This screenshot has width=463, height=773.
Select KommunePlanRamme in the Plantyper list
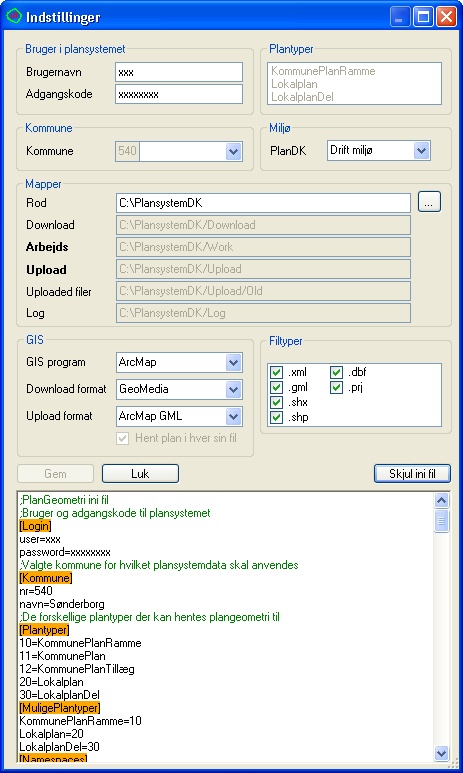click(x=323, y=71)
